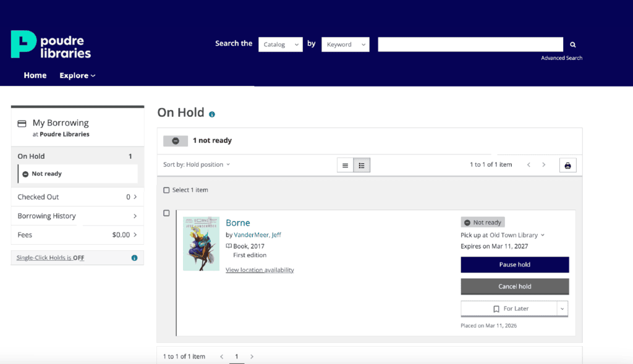The height and width of the screenshot is (364, 633).
Task: Open the Keyword search type dropdown
Action: coord(345,44)
